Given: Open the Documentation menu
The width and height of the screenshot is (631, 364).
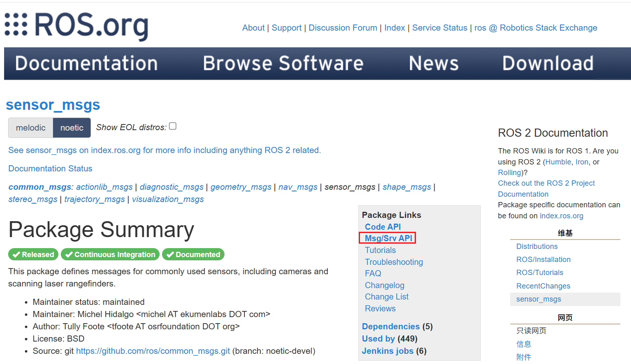Looking at the screenshot, I should [87, 64].
